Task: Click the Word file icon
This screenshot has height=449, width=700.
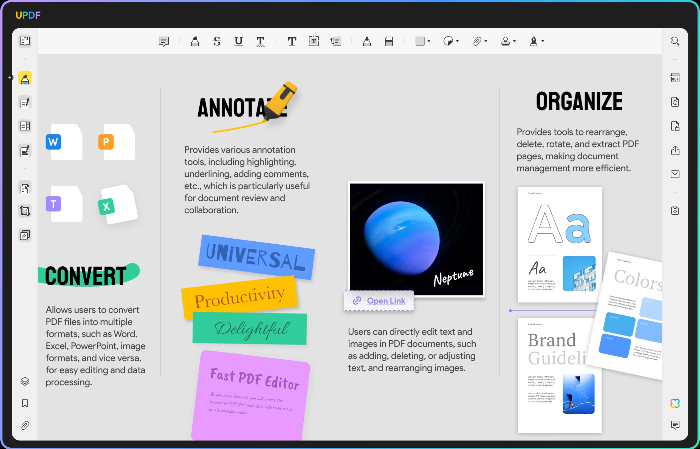Action: point(64,142)
